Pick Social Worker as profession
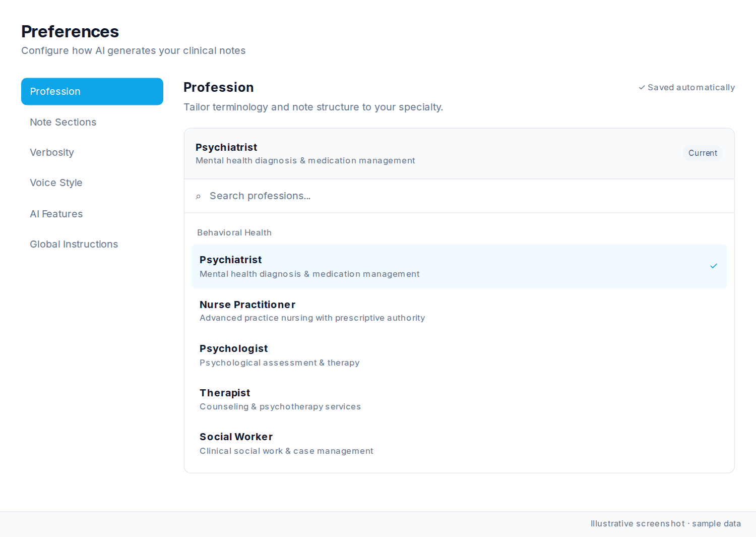Screen dimensions: 756x537 pos(459,443)
